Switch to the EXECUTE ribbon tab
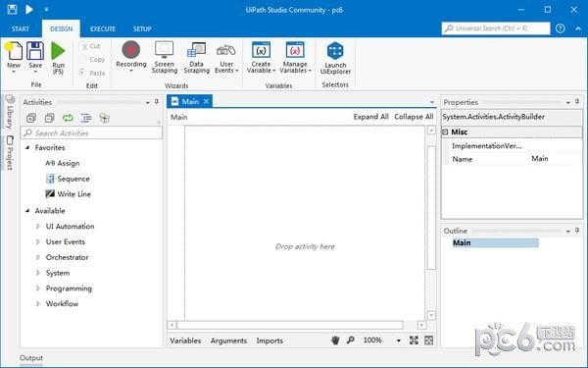This screenshot has height=368, width=588. (103, 28)
